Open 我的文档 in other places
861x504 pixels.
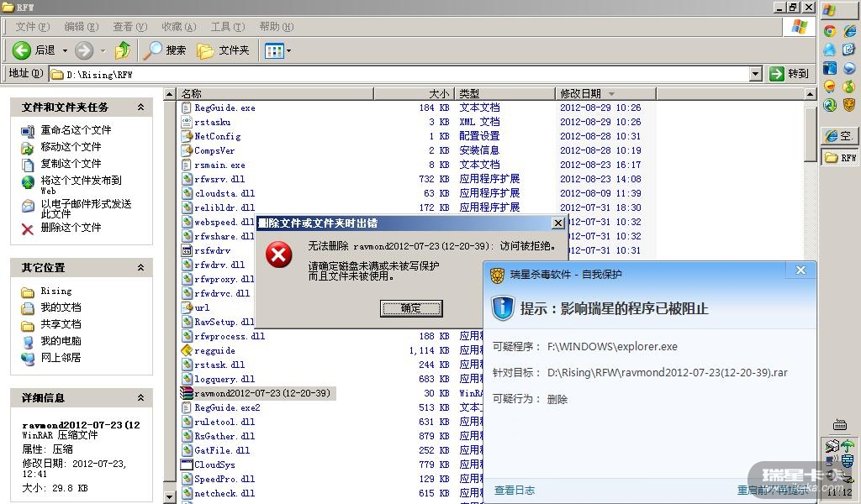(61, 307)
